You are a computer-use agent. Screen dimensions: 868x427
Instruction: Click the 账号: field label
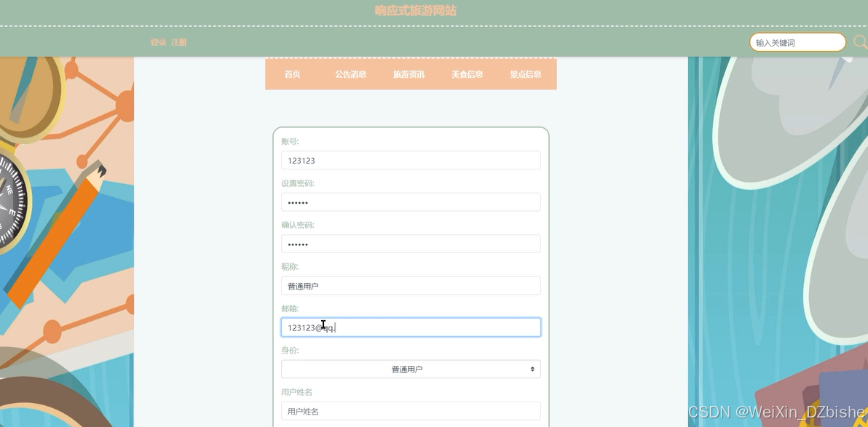pyautogui.click(x=290, y=142)
